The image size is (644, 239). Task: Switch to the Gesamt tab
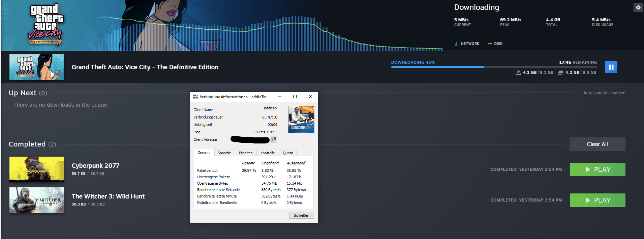(204, 153)
